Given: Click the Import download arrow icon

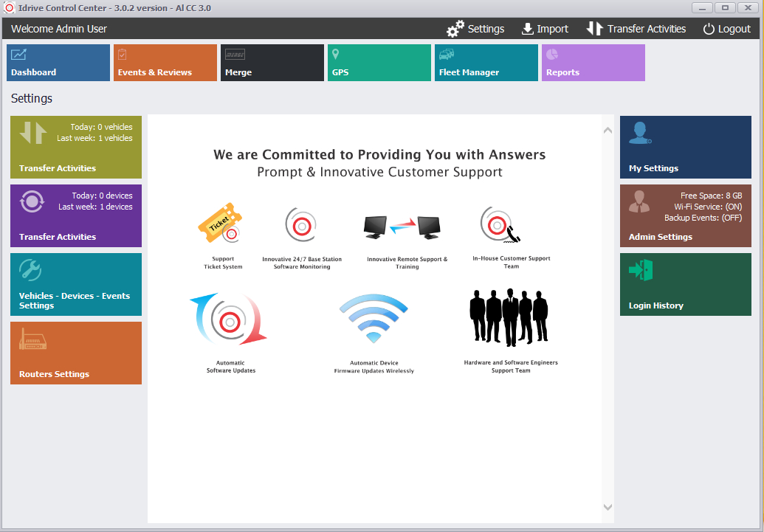Looking at the screenshot, I should (527, 29).
